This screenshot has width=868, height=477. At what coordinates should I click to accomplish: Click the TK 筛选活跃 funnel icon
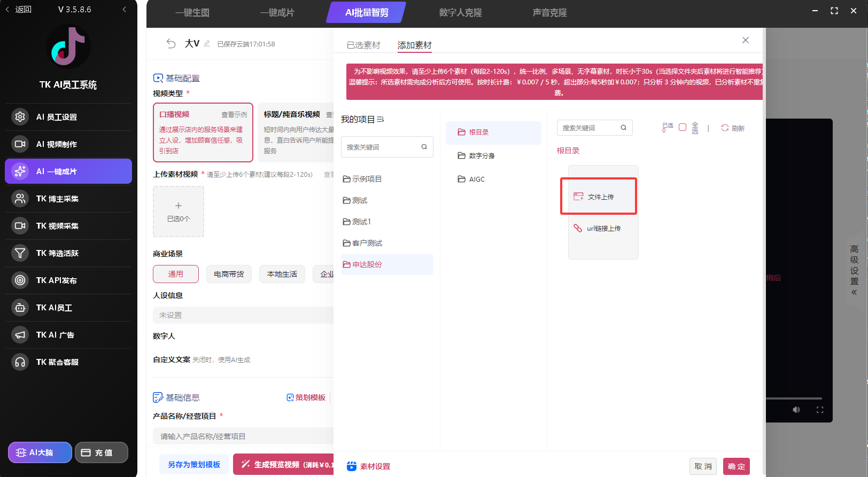point(20,253)
